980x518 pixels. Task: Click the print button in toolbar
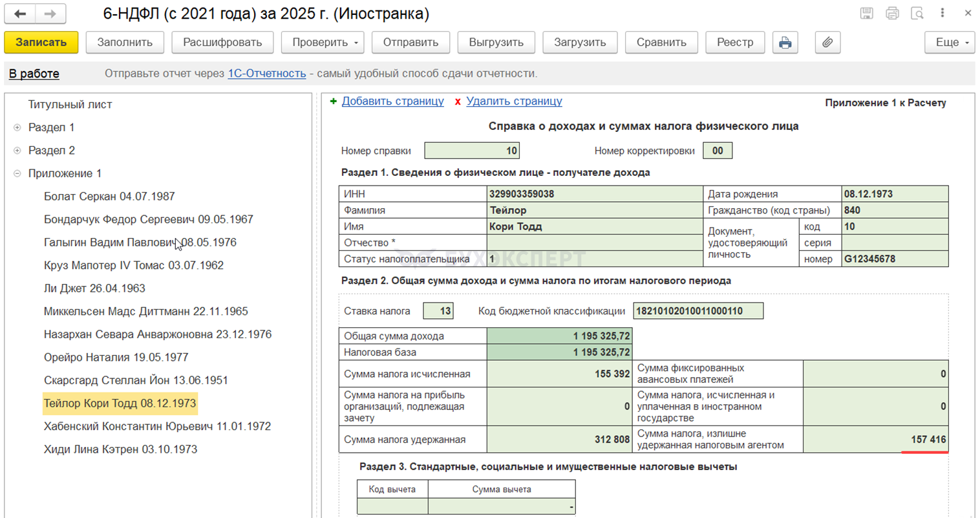[x=785, y=43]
